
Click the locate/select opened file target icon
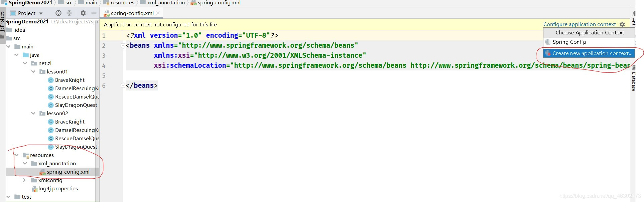click(58, 13)
